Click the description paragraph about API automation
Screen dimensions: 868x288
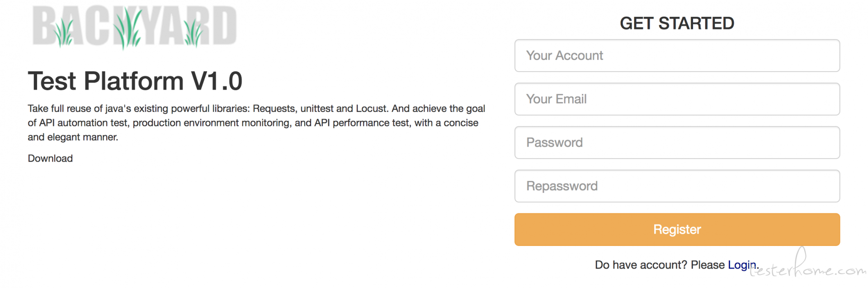(x=256, y=123)
